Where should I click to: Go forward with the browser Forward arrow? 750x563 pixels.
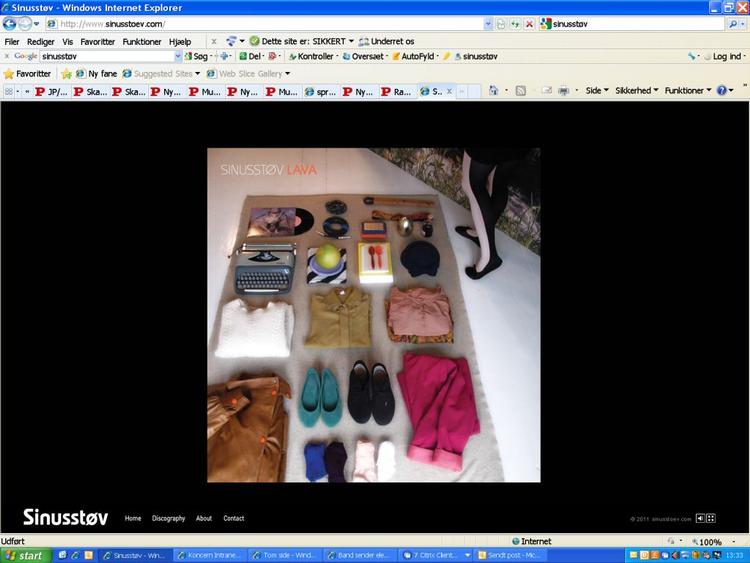(x=24, y=23)
